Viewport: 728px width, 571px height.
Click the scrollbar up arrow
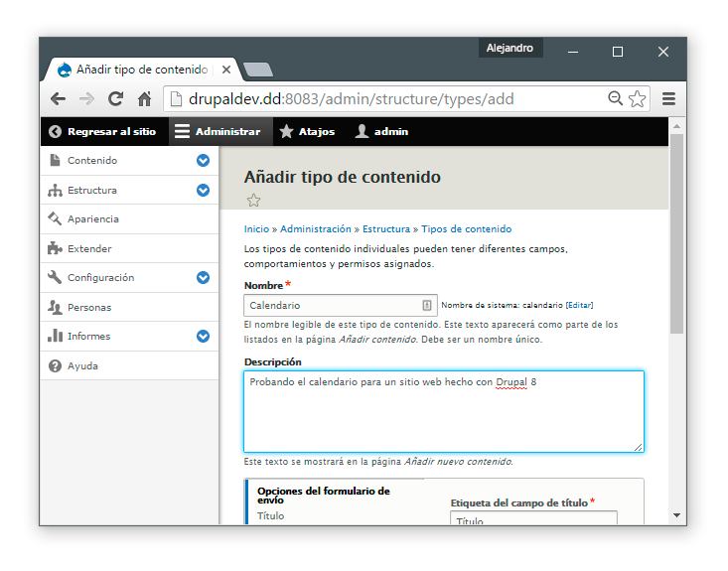(x=677, y=126)
